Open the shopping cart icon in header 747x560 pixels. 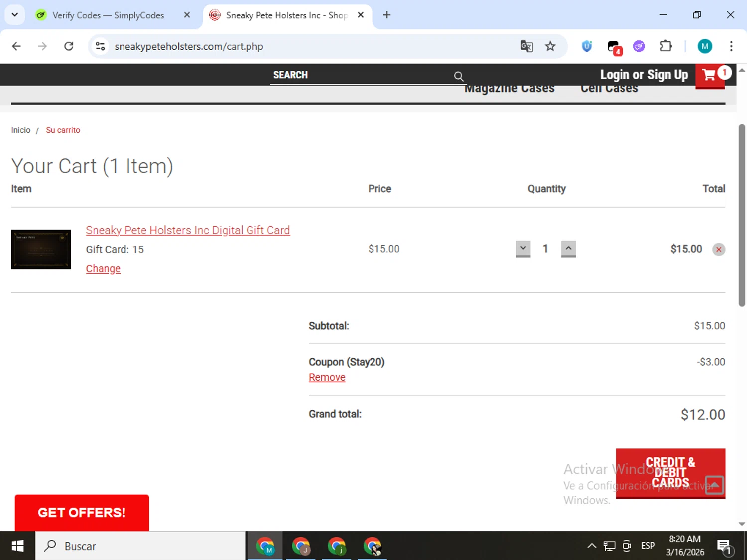click(x=710, y=75)
